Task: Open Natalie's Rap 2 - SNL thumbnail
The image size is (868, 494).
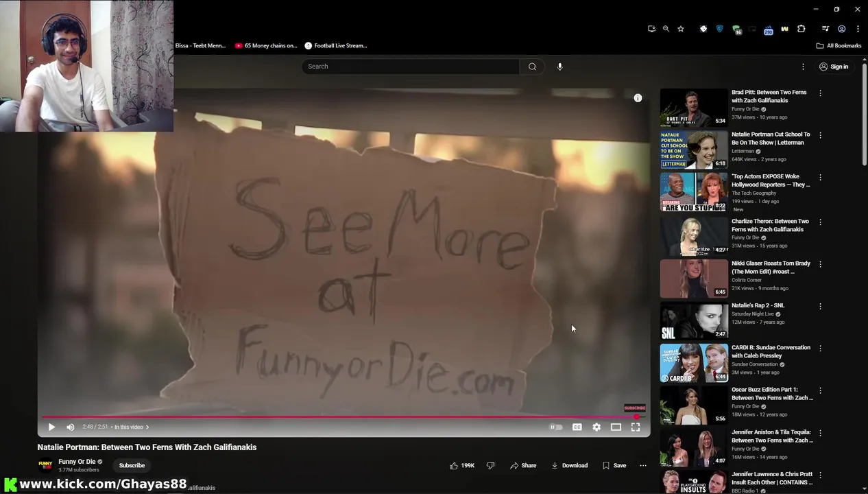Action: [694, 321]
